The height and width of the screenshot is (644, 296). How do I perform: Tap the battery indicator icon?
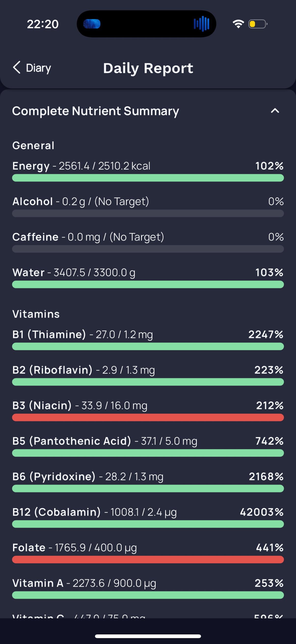(258, 24)
